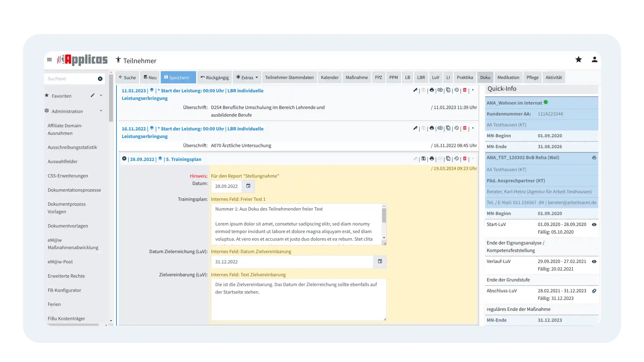The width and height of the screenshot is (644, 362).
Task: Switch to the Medikation tab
Action: tap(508, 78)
